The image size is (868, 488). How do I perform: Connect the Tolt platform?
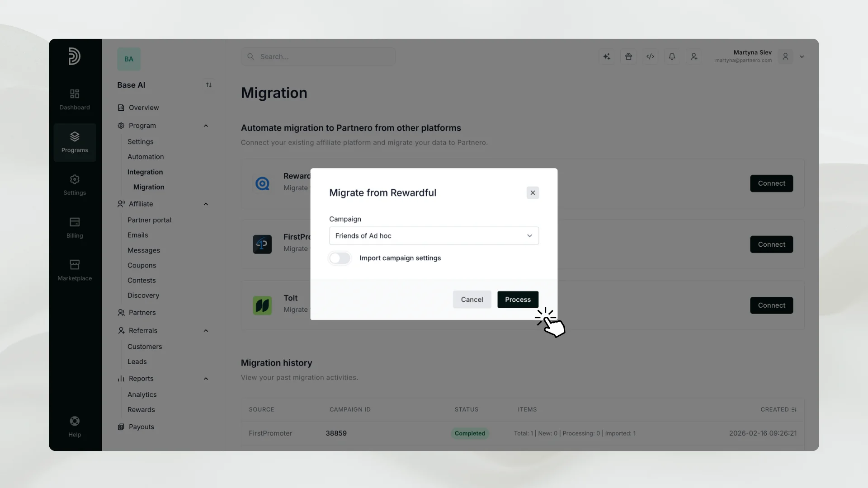(771, 305)
